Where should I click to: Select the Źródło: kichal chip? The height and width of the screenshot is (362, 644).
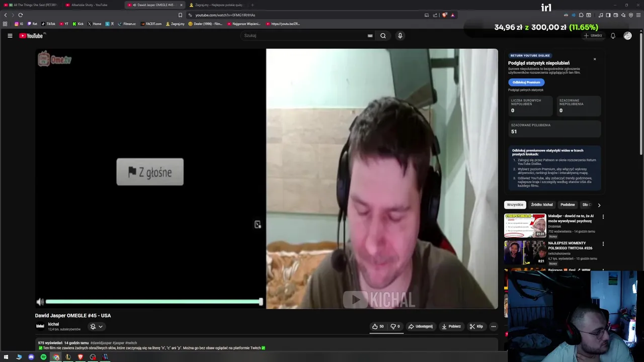[x=541, y=205]
